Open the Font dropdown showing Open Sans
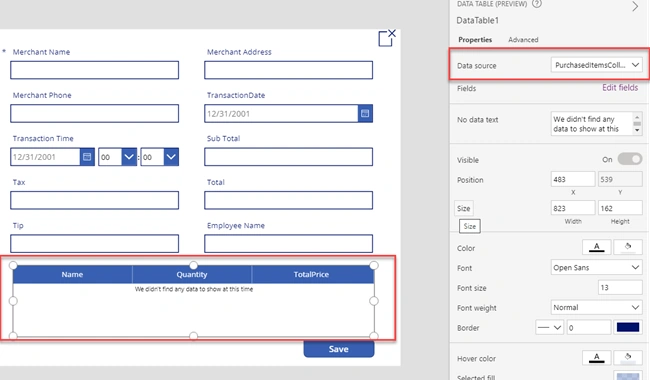Viewport: 650px width, 380px height. (596, 267)
